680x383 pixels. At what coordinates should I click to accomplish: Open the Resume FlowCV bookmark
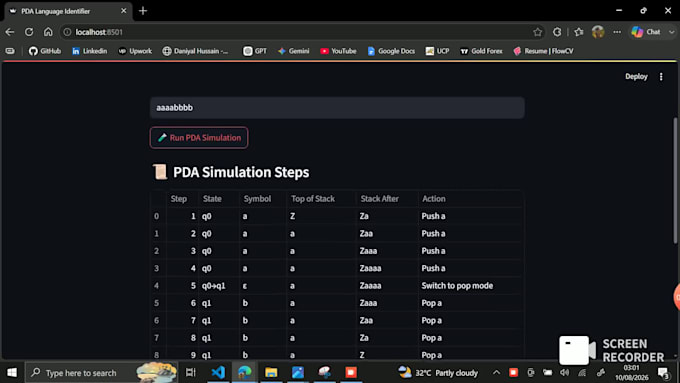pyautogui.click(x=543, y=51)
